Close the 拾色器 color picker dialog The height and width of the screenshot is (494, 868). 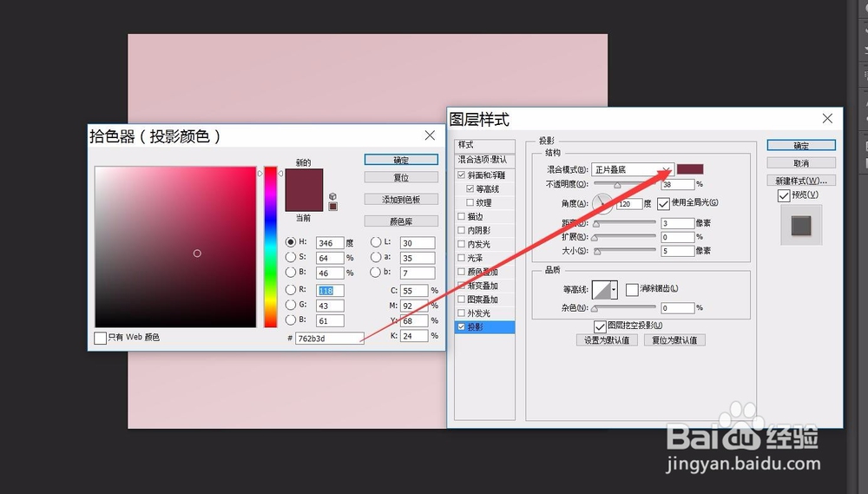[x=430, y=135]
